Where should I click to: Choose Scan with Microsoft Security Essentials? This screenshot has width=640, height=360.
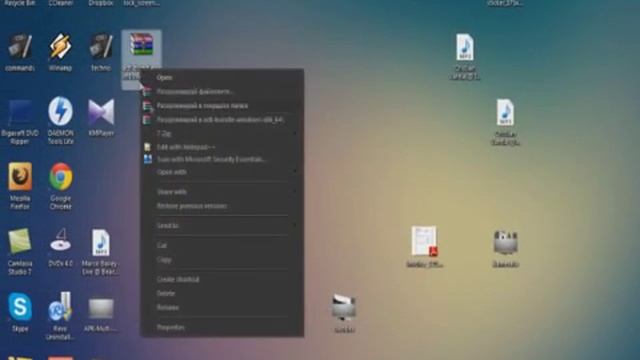pyautogui.click(x=222, y=159)
